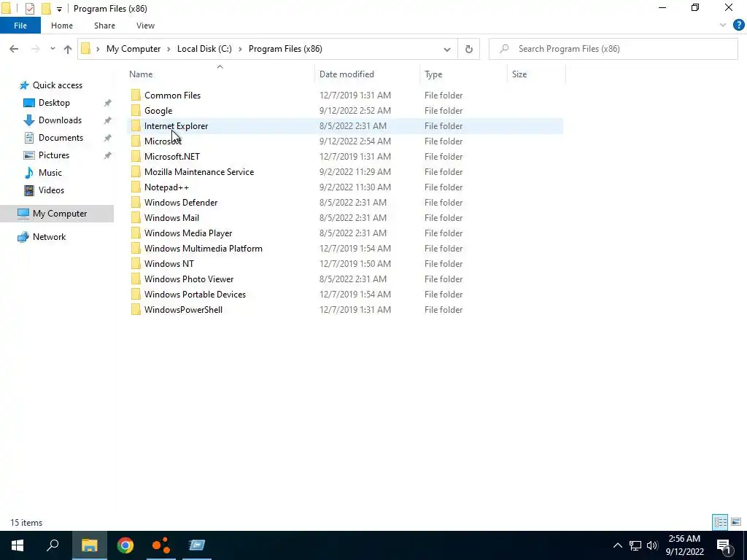Switch to the Home ribbon tab
This screenshot has width=747, height=560.
tap(62, 26)
